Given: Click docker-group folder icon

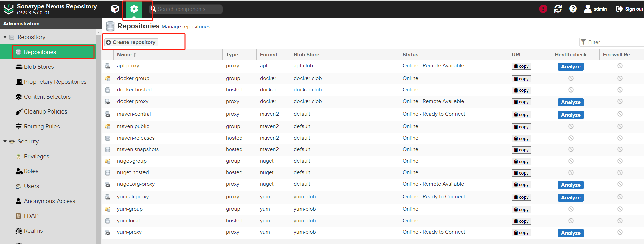Looking at the screenshot, I should point(108,78).
